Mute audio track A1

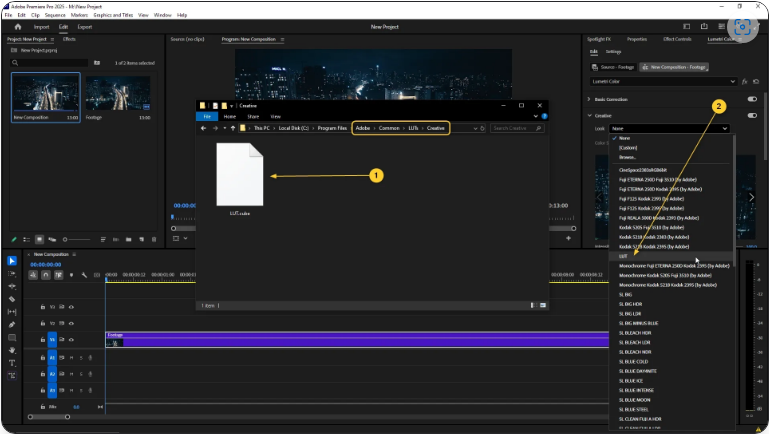click(x=71, y=358)
